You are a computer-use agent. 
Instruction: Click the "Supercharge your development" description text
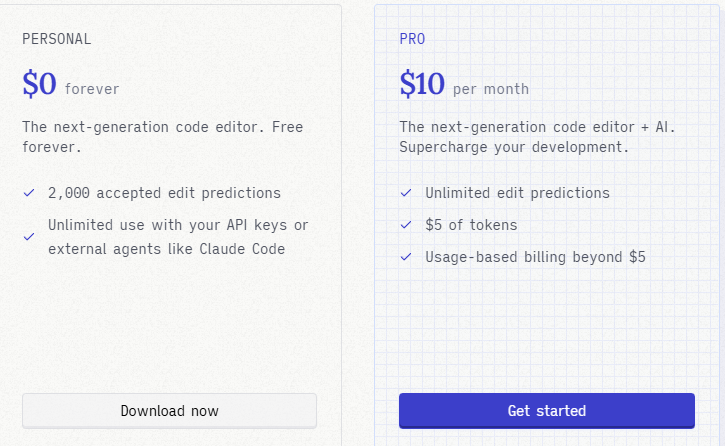[514, 147]
